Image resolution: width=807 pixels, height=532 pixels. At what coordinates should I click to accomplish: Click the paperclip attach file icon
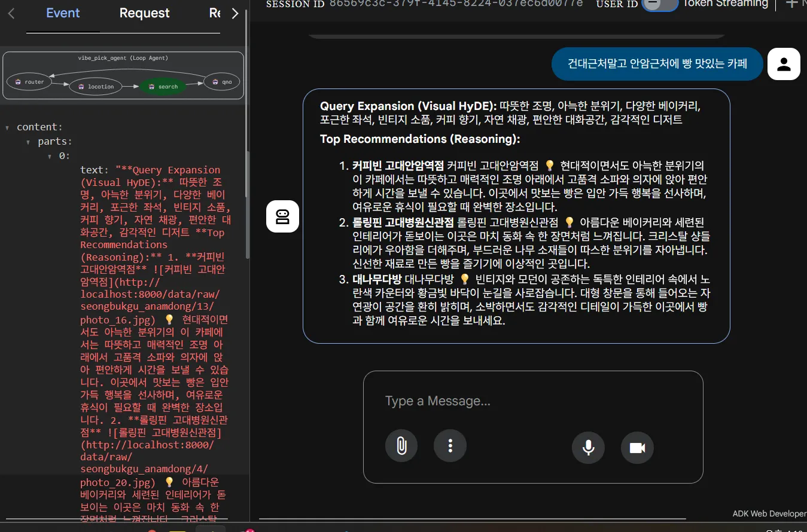pyautogui.click(x=401, y=446)
